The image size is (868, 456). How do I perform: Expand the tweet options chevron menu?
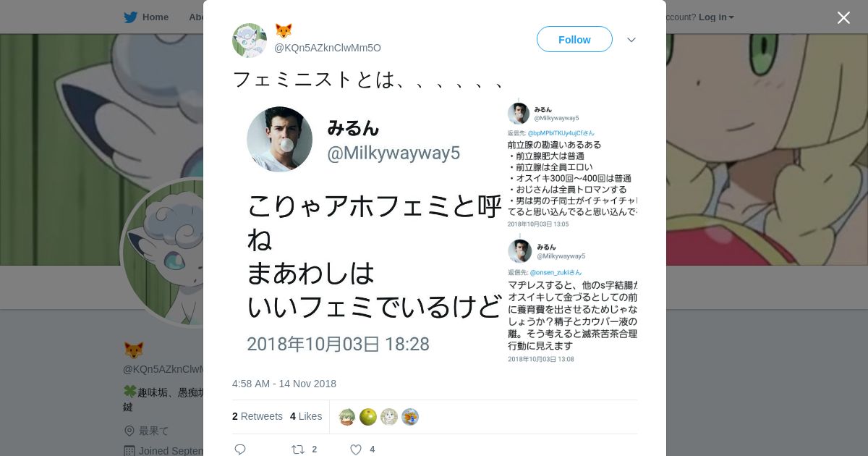(631, 40)
